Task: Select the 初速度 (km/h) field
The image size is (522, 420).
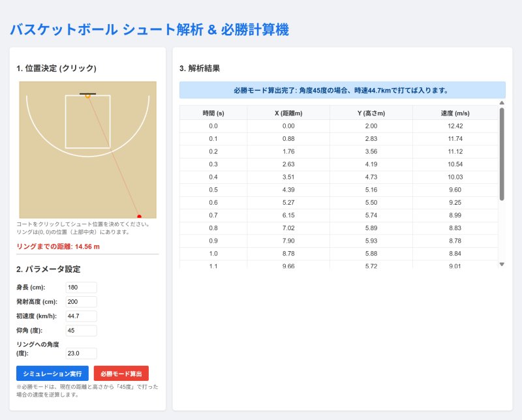Action: click(81, 316)
